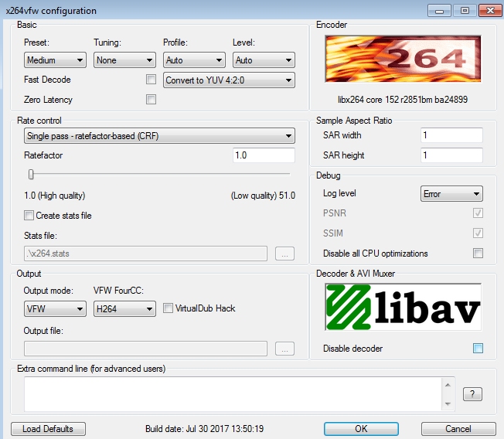Click in the SAR width field
504x439 pixels.
pyautogui.click(x=451, y=135)
